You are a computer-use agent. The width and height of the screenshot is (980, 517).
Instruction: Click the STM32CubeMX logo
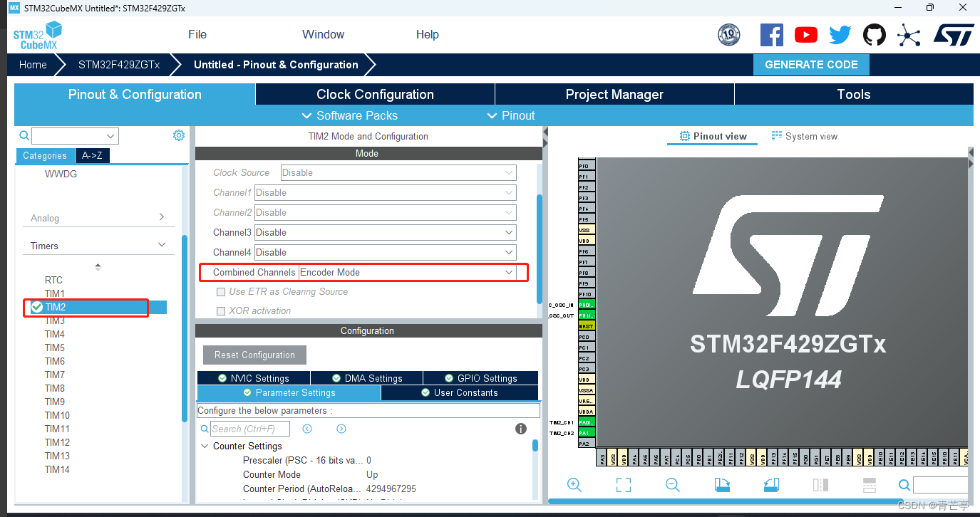coord(37,35)
